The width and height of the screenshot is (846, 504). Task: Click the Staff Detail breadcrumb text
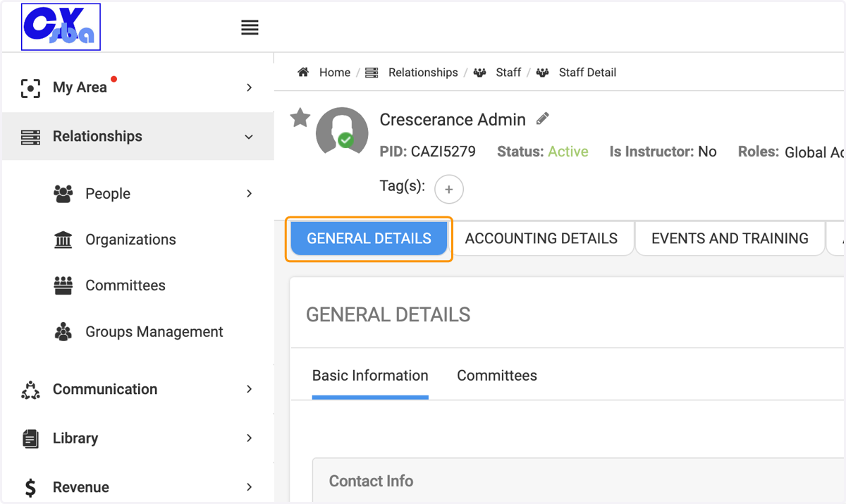587,73
